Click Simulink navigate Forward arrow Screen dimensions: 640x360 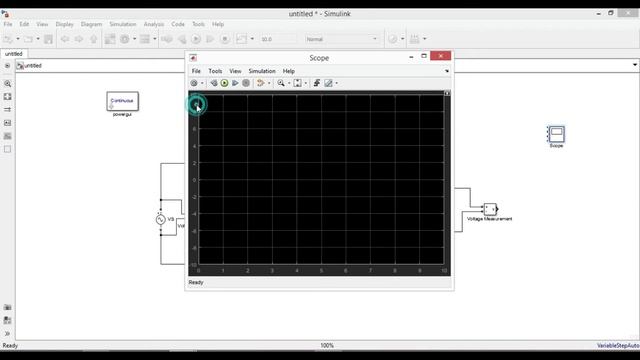(x=79, y=39)
